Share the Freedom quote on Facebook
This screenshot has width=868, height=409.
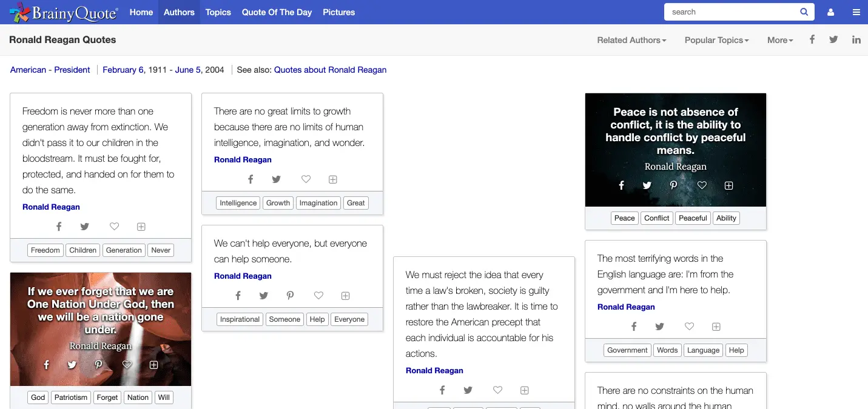coord(59,227)
